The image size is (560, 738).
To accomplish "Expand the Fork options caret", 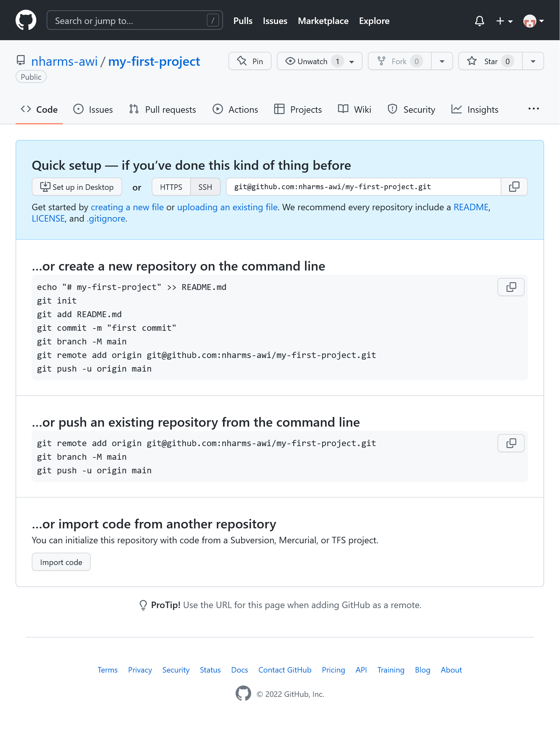I will point(442,61).
